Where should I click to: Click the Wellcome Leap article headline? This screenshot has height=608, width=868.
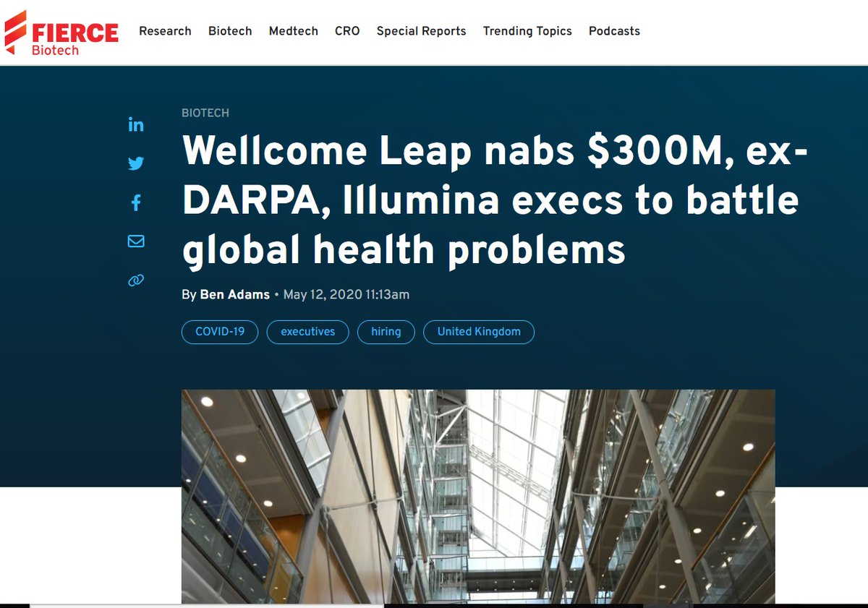pos(495,200)
